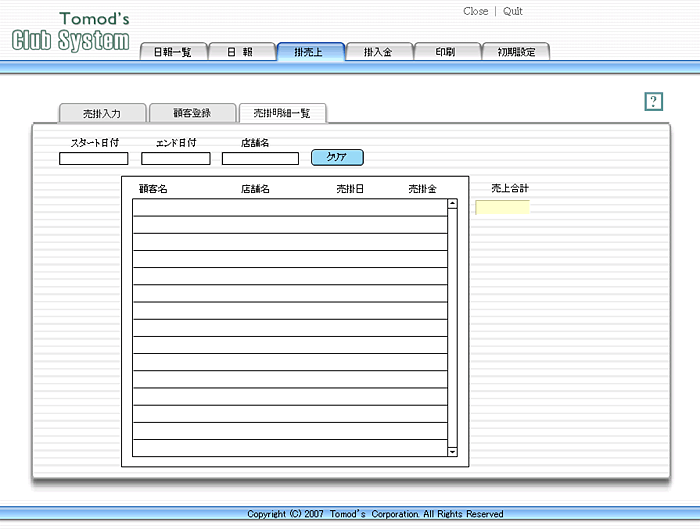
Task: Click the scroll up arrow in the list
Action: [452, 204]
